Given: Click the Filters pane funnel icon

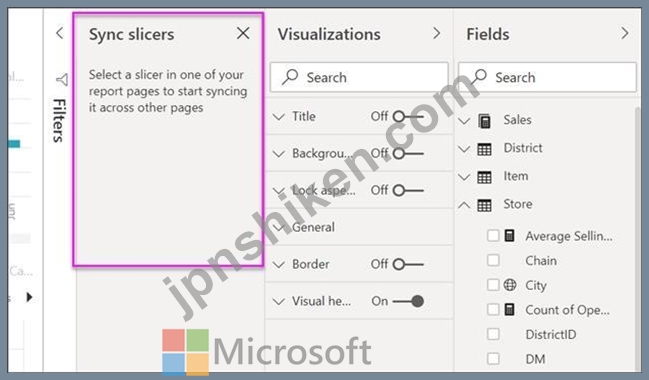Looking at the screenshot, I should tap(62, 79).
